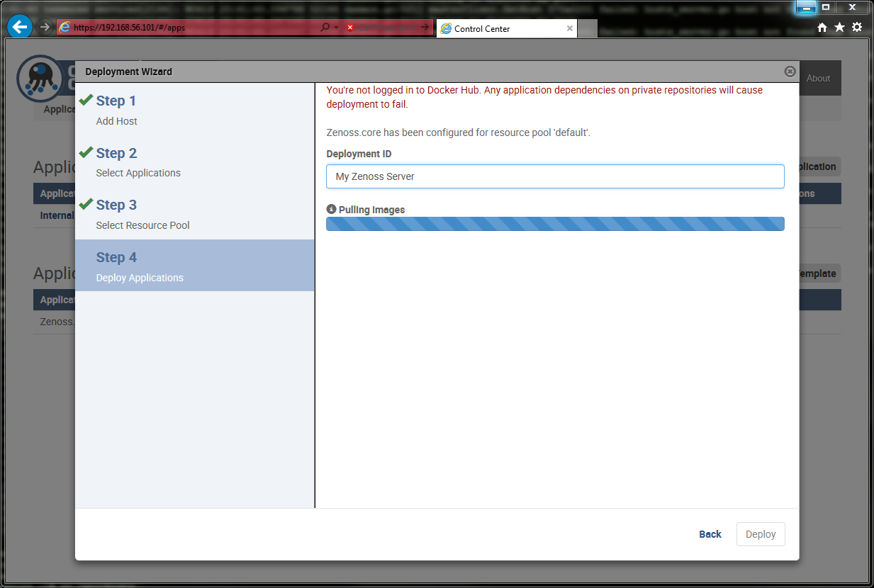This screenshot has width=874, height=588.
Task: Click the certificate error icon in address bar
Action: 350,28
